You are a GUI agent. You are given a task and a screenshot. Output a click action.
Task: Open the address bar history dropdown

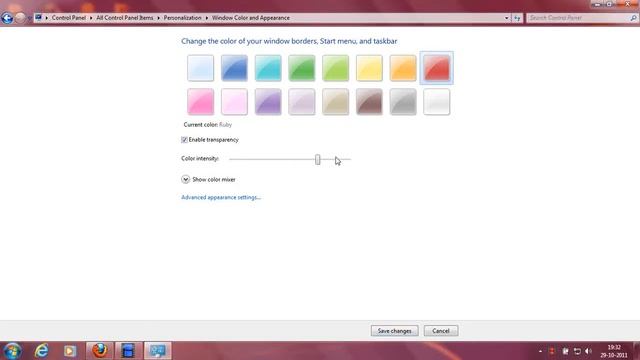click(x=507, y=18)
